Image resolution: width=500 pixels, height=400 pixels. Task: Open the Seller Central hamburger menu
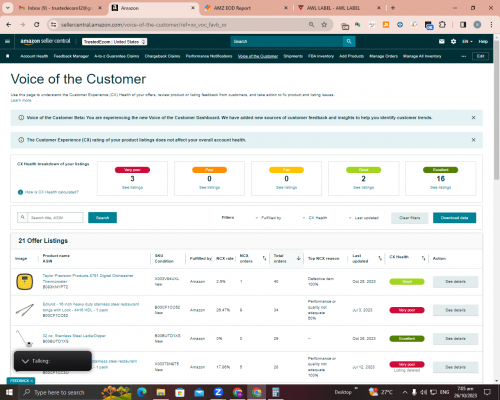[x=7, y=41]
